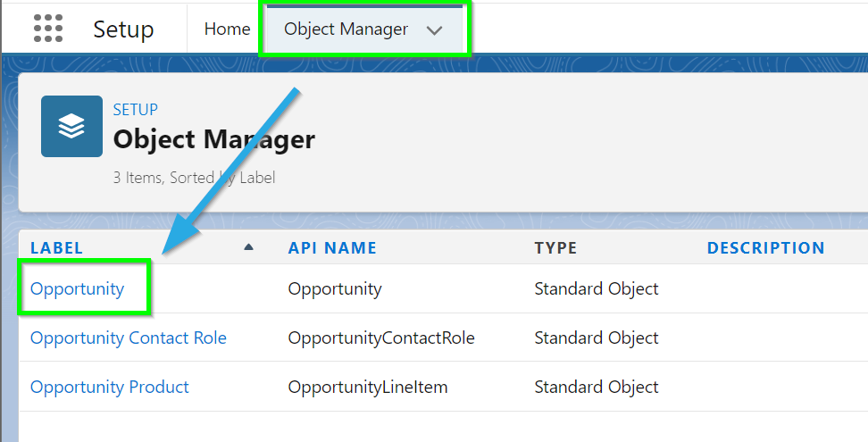The width and height of the screenshot is (868, 442).
Task: Select the OpportunityLineItem API name cell
Action: coord(368,387)
